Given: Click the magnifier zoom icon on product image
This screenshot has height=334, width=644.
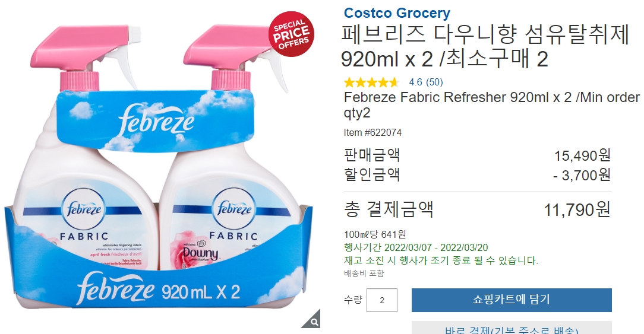Looking at the screenshot, I should point(313,322).
